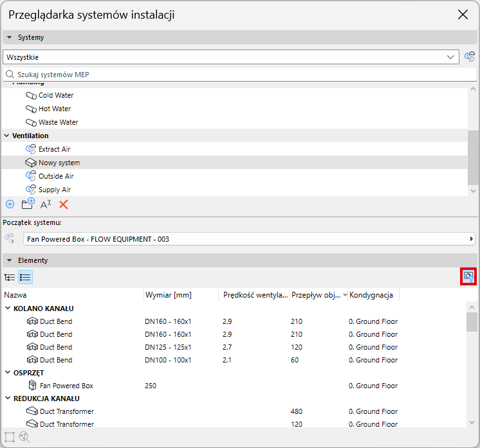The height and width of the screenshot is (448, 480).
Task: Collapse the KOLANO KANAŁU group
Action: pos(8,309)
